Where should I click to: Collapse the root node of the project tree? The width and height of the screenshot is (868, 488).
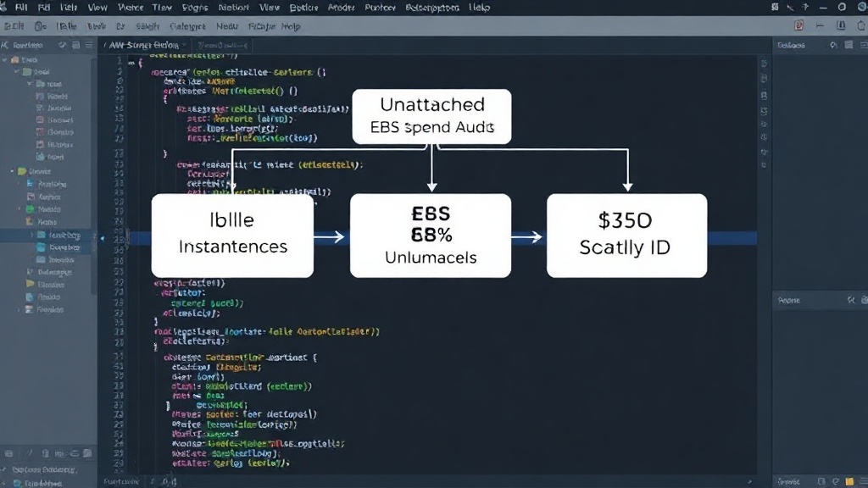[x=5, y=60]
